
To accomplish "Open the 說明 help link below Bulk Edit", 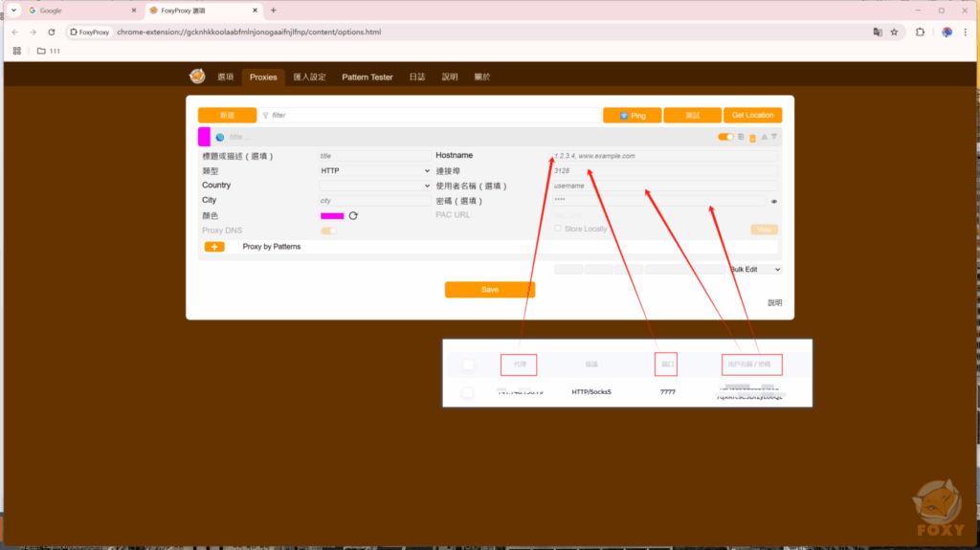I will [774, 302].
